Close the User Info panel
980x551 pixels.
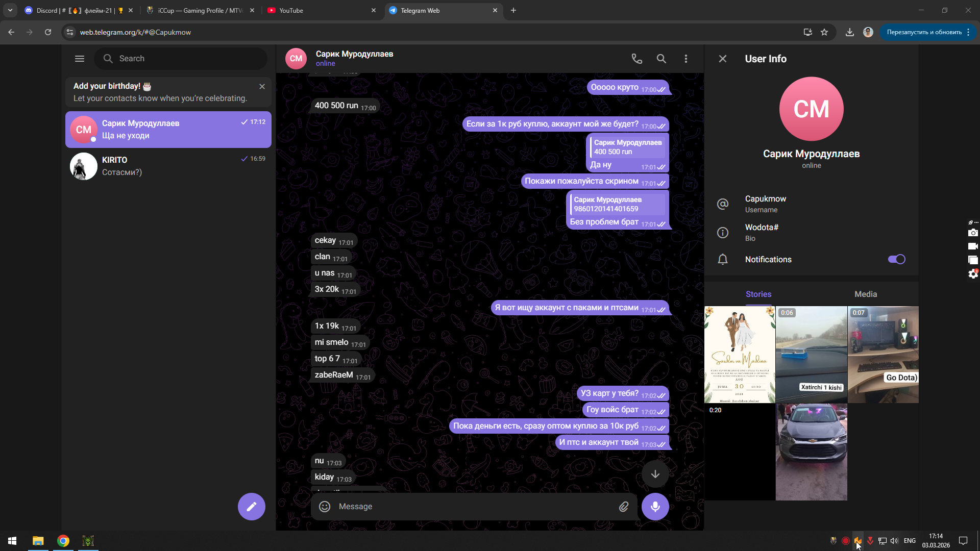(722, 59)
